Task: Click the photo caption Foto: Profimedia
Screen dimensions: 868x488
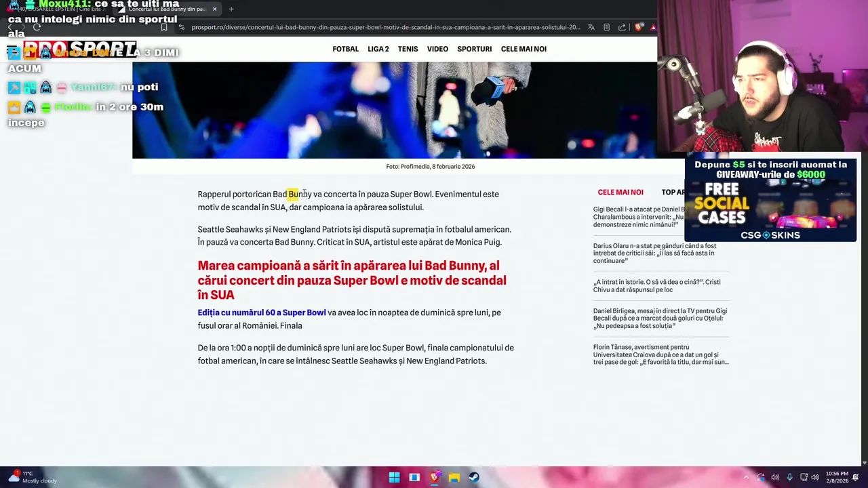Action: 431,166
